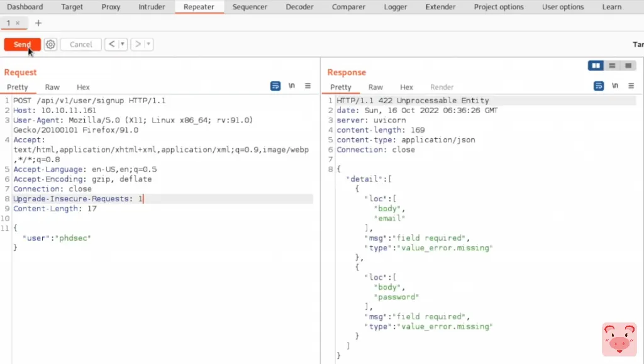
Task: Close Repeater tab 1
Action: (18, 23)
